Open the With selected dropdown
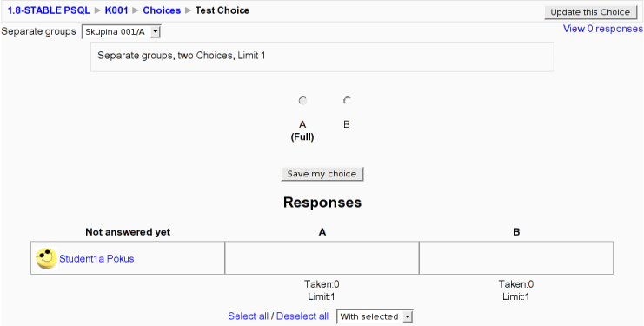The width and height of the screenshot is (644, 326). point(375,316)
